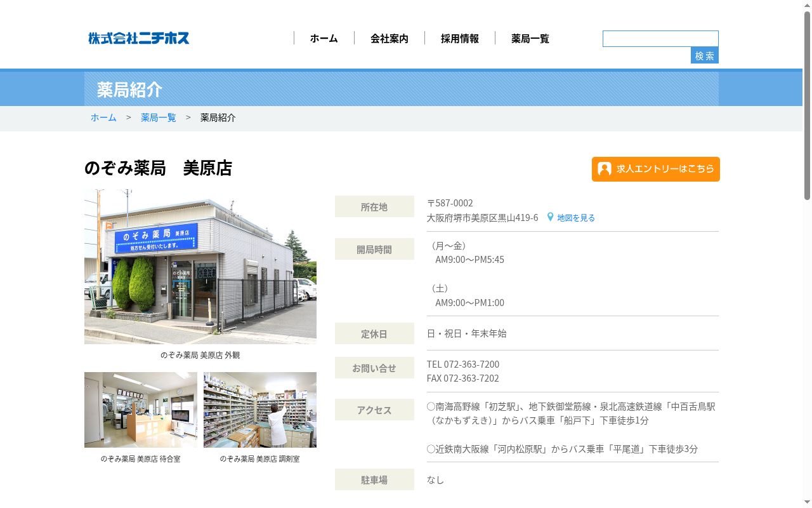Open the 採用情報 menu item
Image resolution: width=812 pixels, height=508 pixels.
pos(460,39)
